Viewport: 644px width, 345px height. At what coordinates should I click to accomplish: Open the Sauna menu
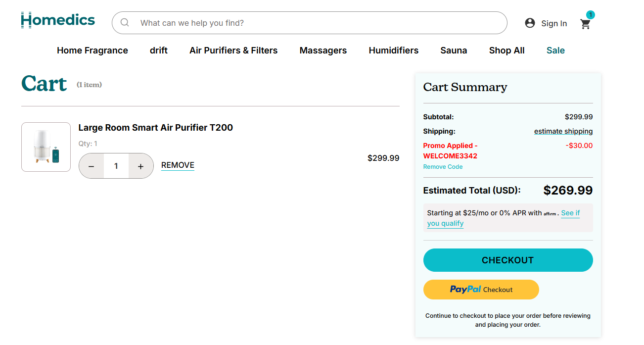454,50
